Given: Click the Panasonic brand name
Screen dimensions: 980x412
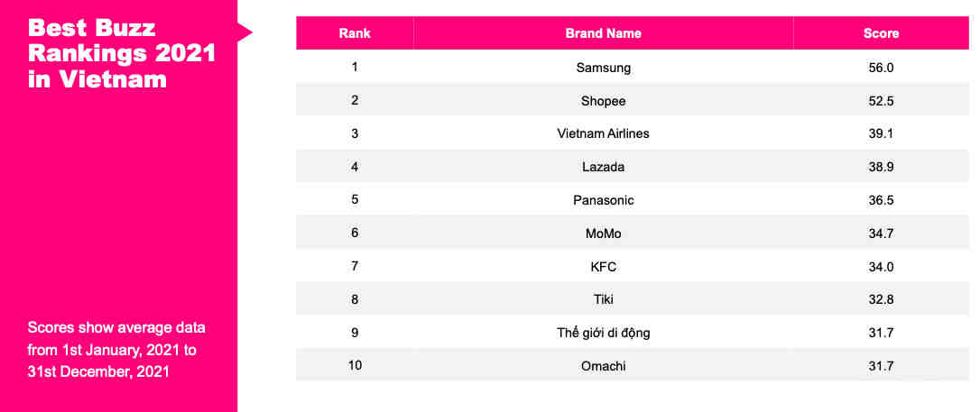Looking at the screenshot, I should [x=603, y=200].
